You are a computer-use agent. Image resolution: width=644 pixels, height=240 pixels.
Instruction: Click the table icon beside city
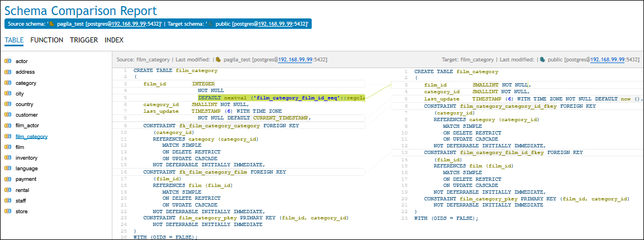pyautogui.click(x=7, y=94)
